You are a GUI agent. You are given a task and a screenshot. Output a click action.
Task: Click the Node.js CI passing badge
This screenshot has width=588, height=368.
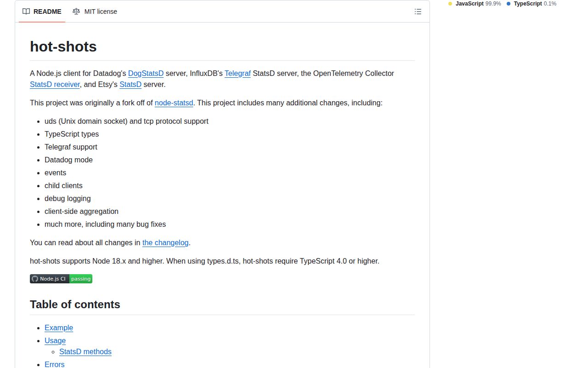61,279
